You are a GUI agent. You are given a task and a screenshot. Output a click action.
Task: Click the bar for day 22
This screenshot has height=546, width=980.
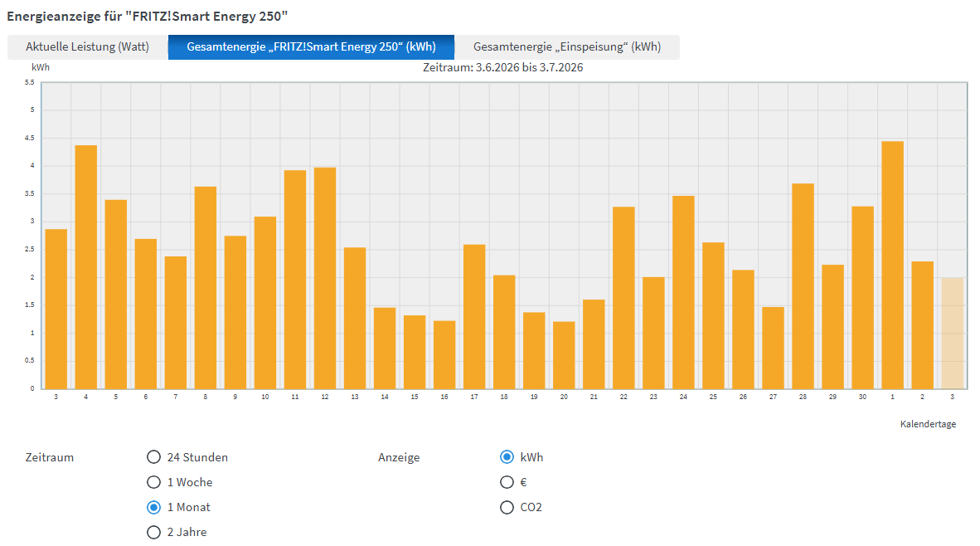[x=623, y=298]
